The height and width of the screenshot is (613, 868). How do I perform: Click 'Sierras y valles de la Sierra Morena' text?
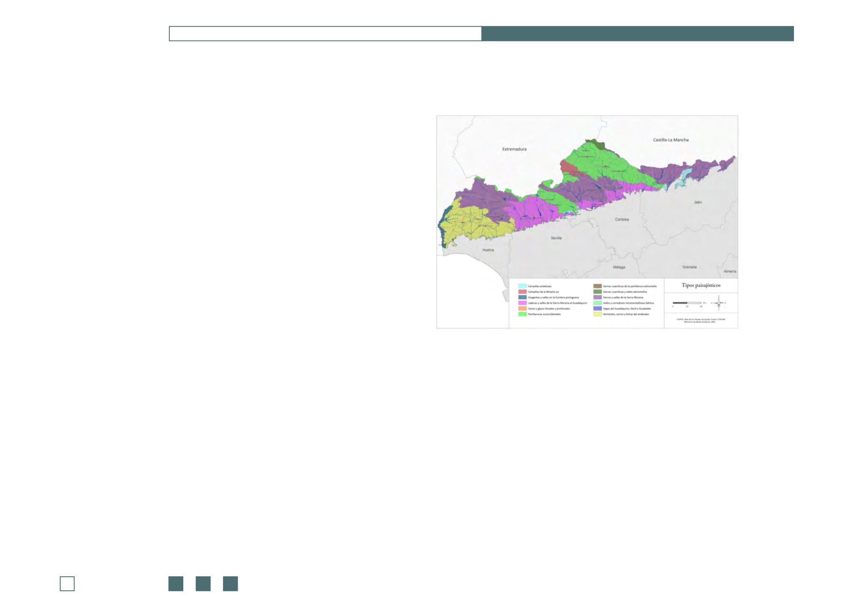coord(623,297)
